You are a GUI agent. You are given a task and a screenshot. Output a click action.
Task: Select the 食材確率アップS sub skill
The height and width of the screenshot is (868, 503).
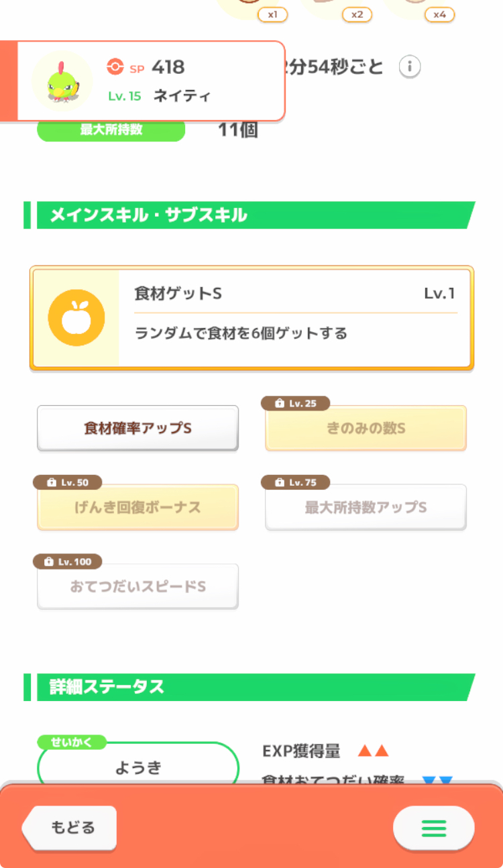click(137, 428)
